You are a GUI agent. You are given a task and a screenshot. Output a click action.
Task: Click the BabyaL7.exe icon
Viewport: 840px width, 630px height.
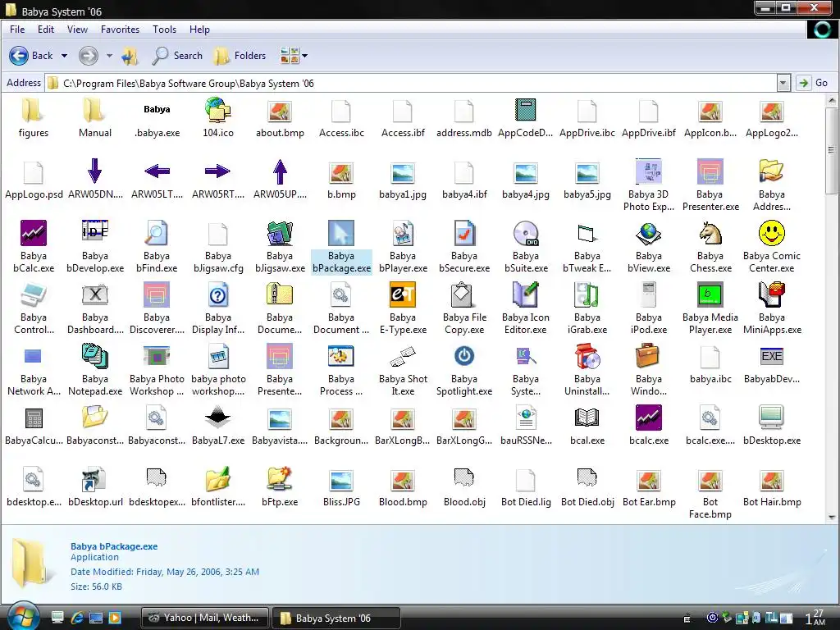click(x=218, y=418)
